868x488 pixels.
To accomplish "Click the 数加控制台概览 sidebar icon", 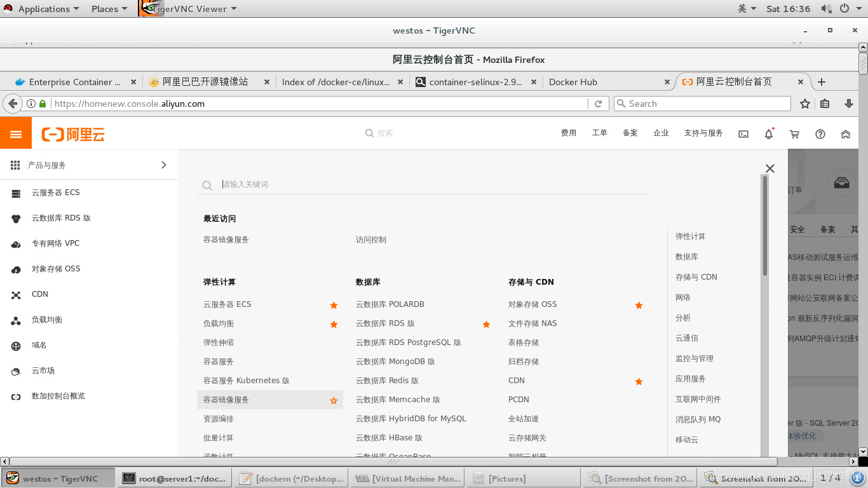I will coord(17,396).
